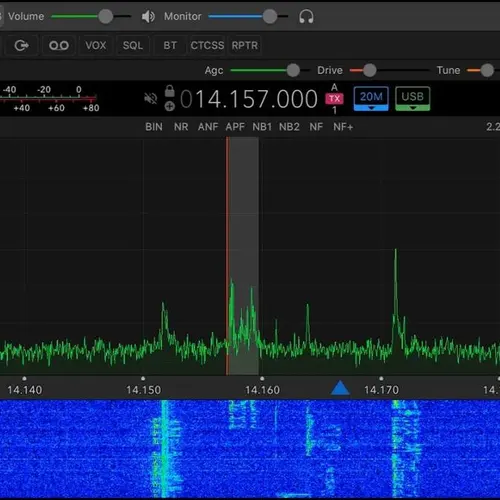500x500 pixels.
Task: Click the Monitor slider knob
Action: (x=270, y=16)
